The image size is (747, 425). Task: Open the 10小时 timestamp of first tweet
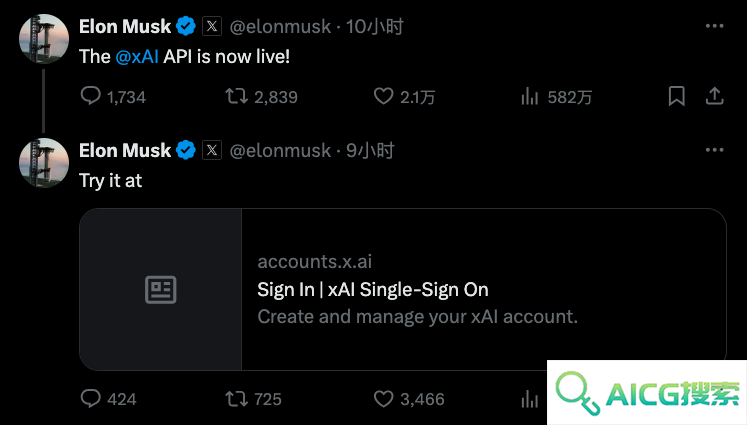[x=375, y=26]
